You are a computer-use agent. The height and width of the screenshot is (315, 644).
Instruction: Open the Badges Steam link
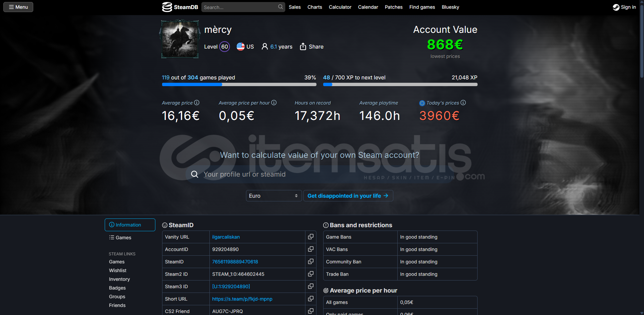pyautogui.click(x=117, y=288)
